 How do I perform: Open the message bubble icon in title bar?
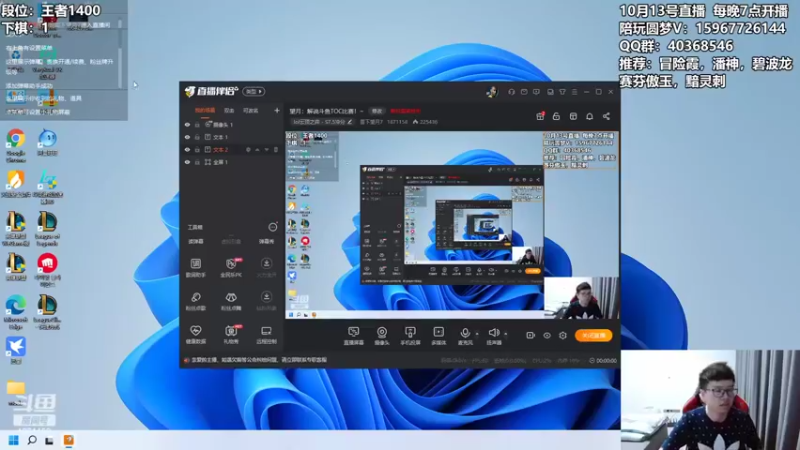536,92
